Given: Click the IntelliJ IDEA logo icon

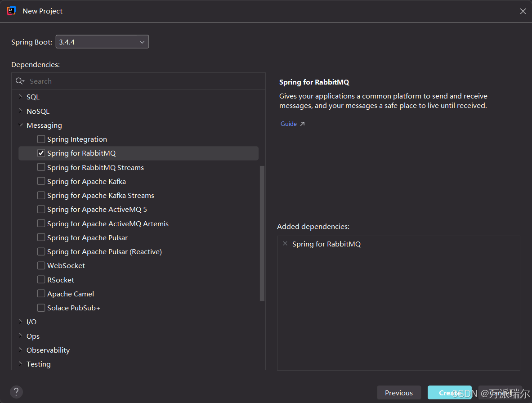Looking at the screenshot, I should coord(11,11).
